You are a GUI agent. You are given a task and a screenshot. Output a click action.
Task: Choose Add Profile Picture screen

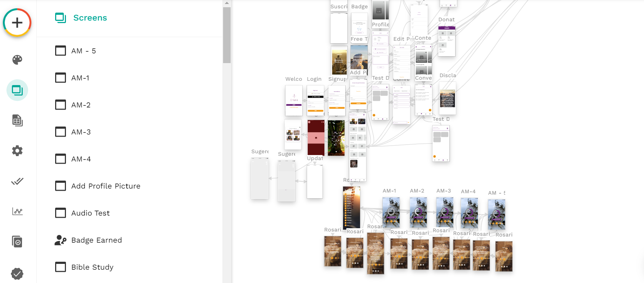click(x=106, y=186)
